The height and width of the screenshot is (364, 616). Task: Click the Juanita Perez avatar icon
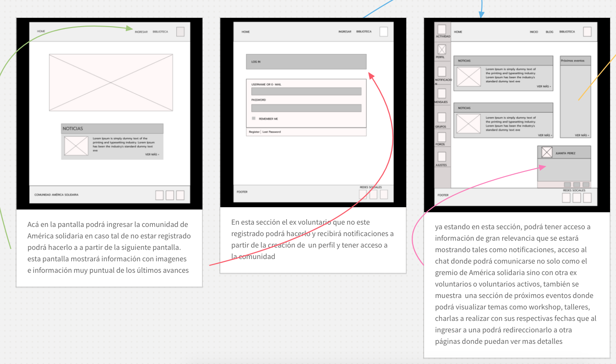pyautogui.click(x=547, y=153)
